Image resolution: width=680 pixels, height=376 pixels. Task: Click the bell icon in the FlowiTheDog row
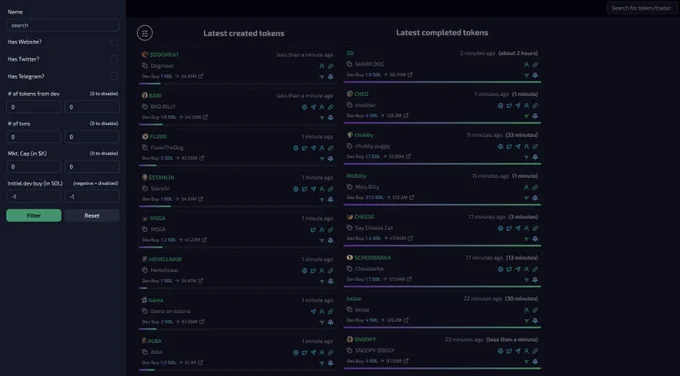330,159
